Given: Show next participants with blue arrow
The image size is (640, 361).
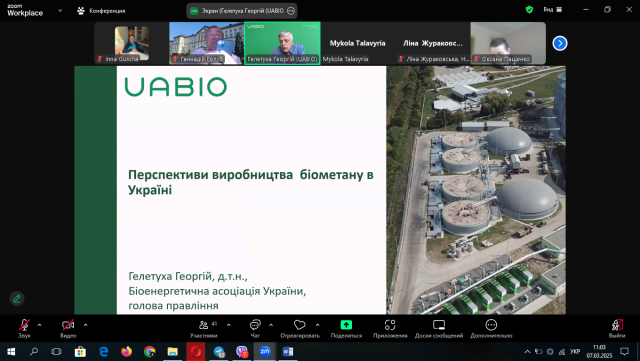Looking at the screenshot, I should pyautogui.click(x=560, y=43).
